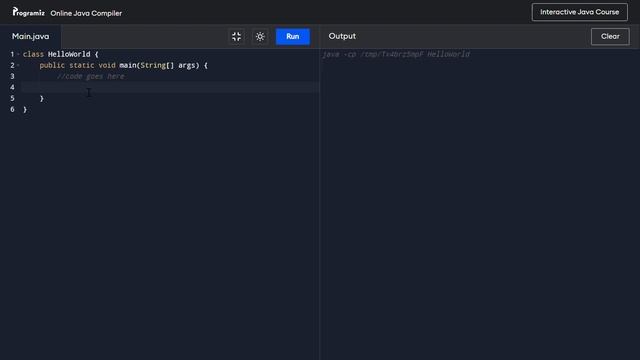Clear the output panel

click(x=610, y=37)
